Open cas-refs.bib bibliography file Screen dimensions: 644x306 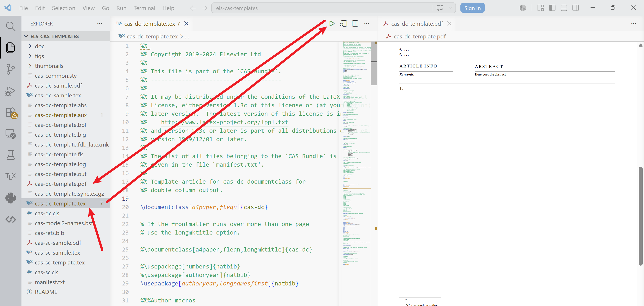66,233
